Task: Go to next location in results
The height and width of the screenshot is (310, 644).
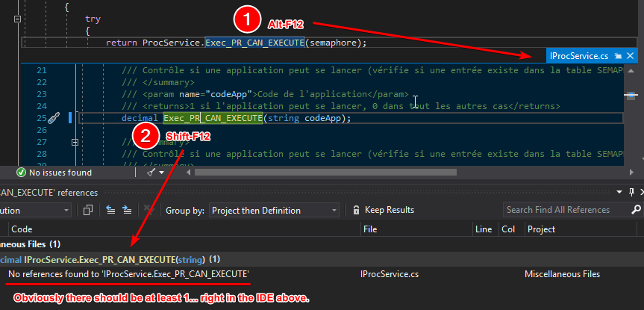Action: click(128, 210)
